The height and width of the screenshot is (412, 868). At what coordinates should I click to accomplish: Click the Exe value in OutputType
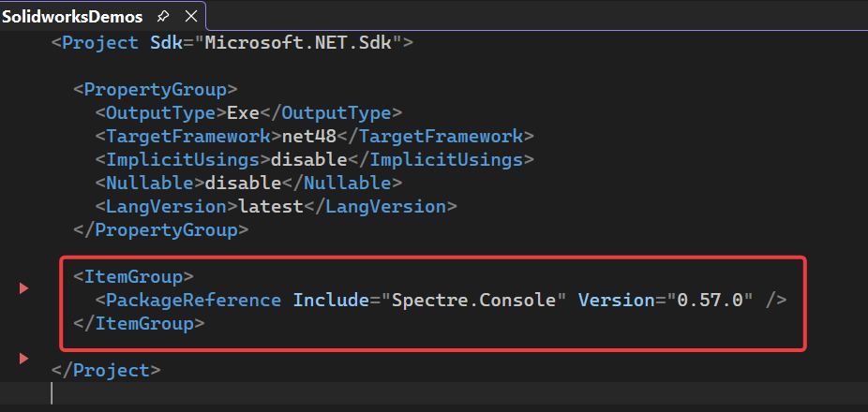(244, 112)
